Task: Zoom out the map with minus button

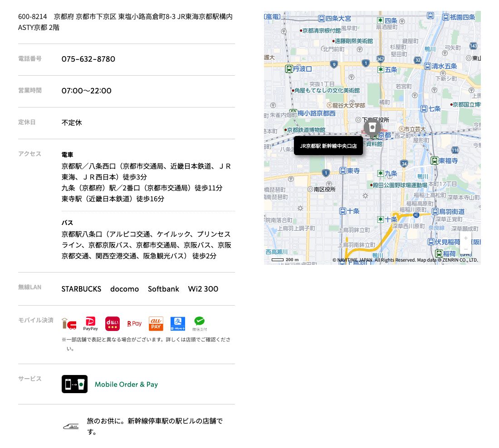Action: pyautogui.click(x=465, y=249)
